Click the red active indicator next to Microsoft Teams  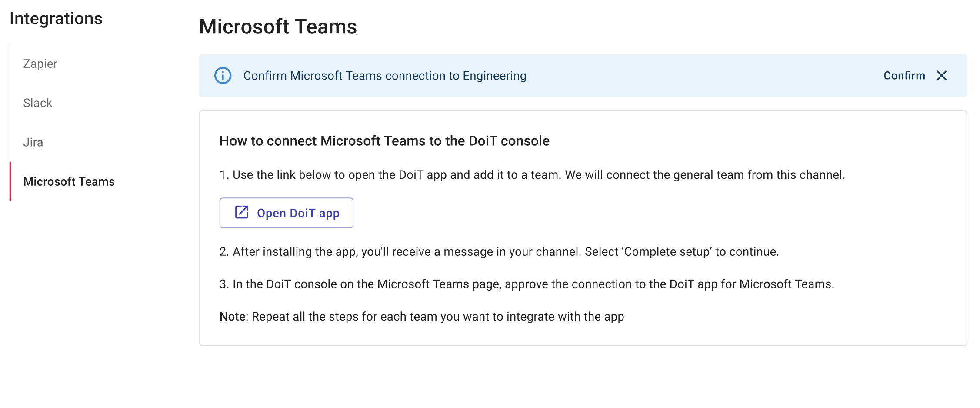coord(11,181)
